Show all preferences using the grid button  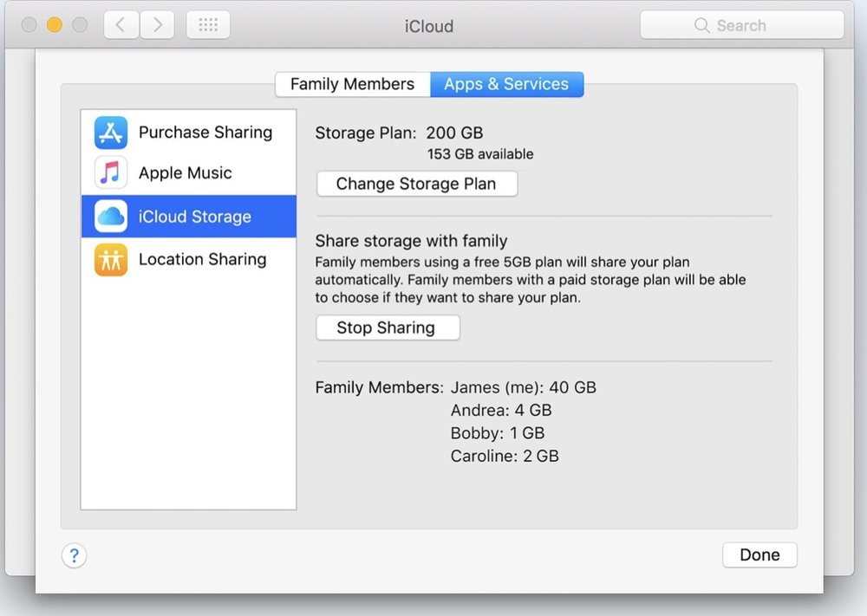(208, 25)
